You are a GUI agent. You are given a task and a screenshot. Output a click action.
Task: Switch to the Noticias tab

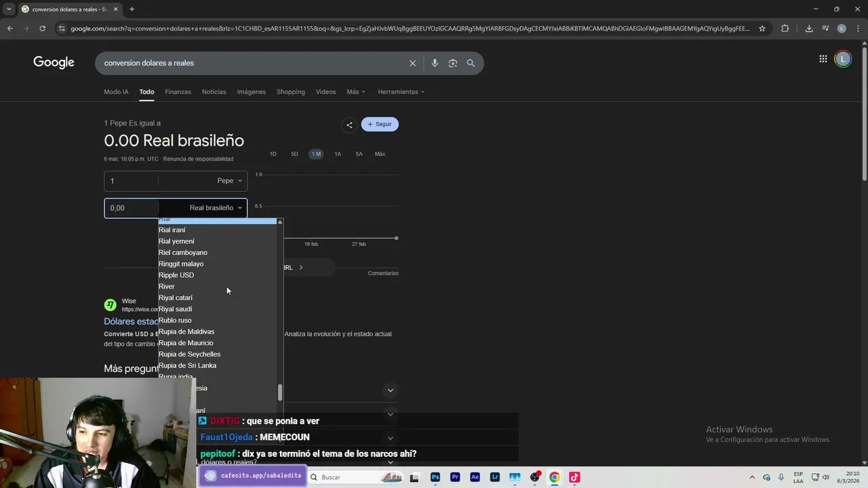tap(214, 91)
